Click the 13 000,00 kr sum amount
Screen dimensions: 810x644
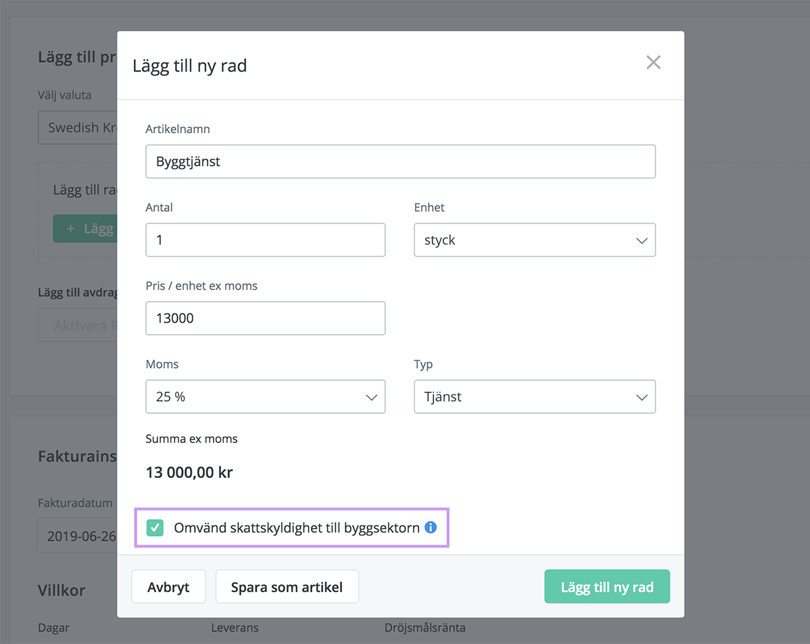pyautogui.click(x=189, y=472)
